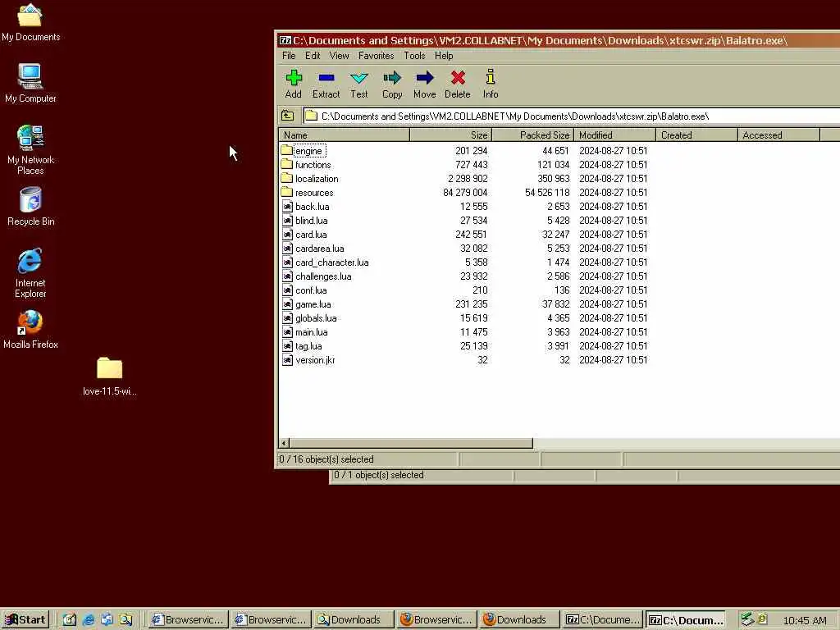Click the red Delete toolbar icon
Screen dimensions: 840x630
458,84
